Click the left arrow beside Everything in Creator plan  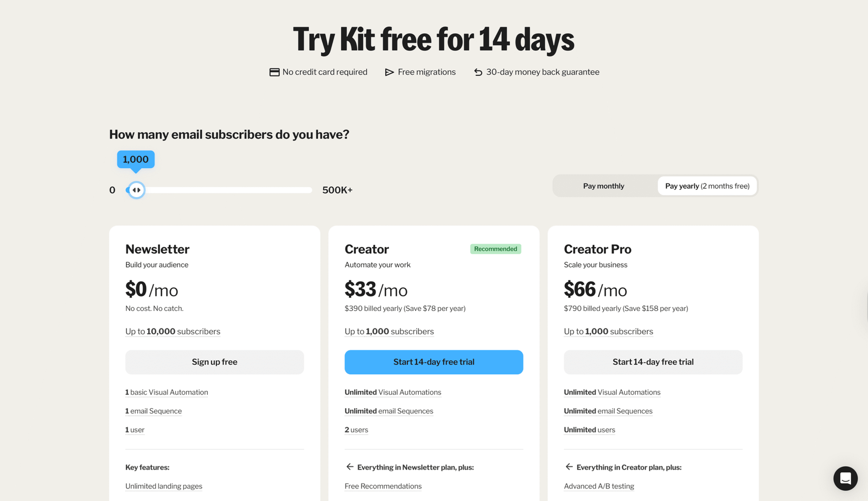coord(569,467)
